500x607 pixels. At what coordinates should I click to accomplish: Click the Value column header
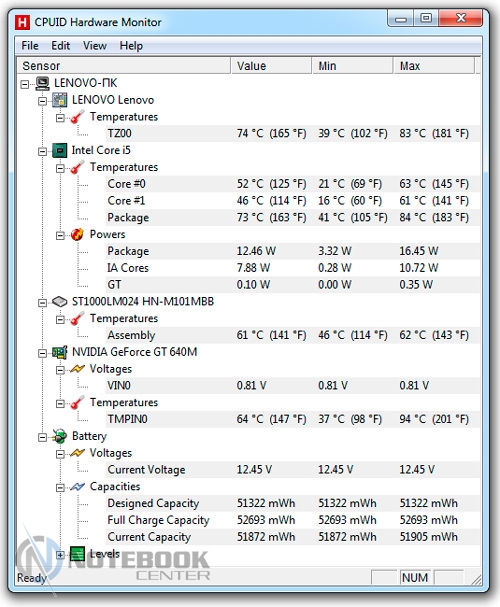271,66
